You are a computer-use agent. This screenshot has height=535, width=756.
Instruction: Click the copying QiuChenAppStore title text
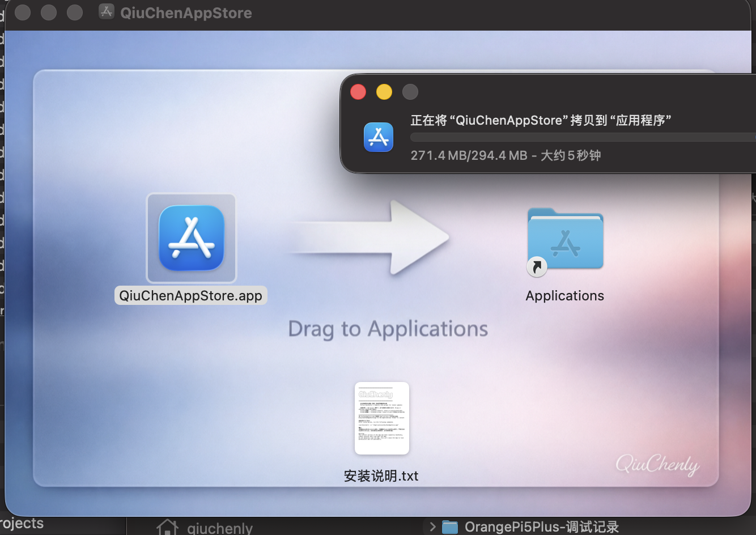click(x=541, y=120)
